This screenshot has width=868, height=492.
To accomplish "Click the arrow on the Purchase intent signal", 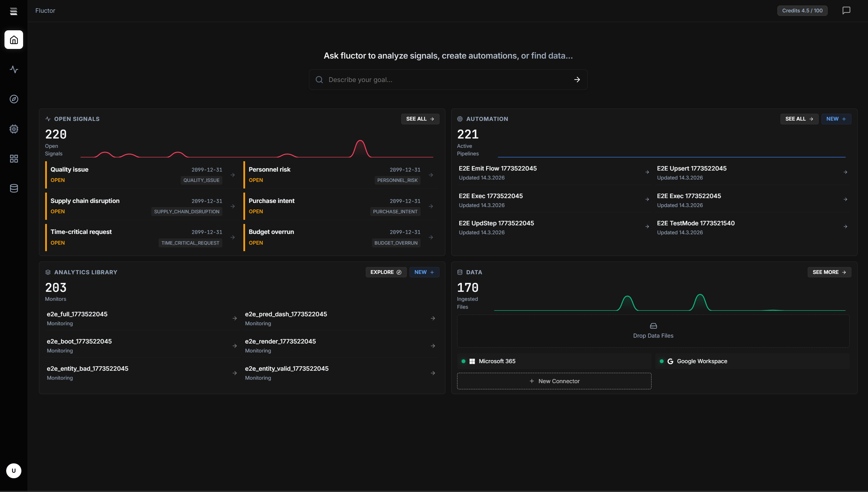I will 431,206.
